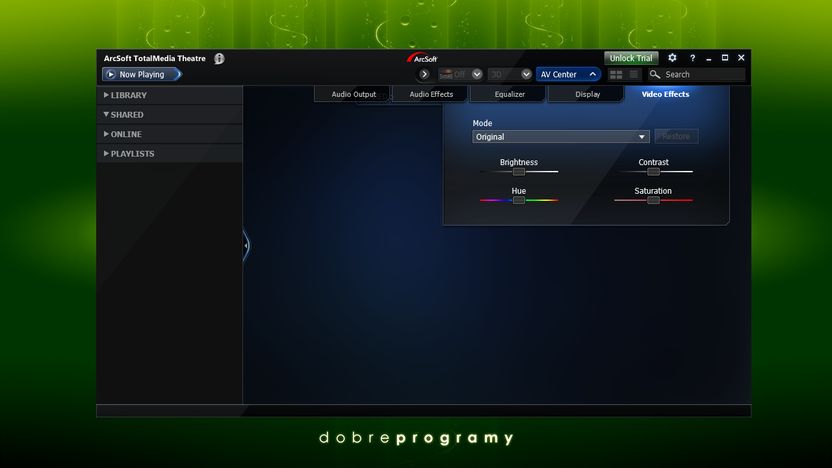Switch to the Equalizer tab
This screenshot has width=832, height=468.
point(509,94)
